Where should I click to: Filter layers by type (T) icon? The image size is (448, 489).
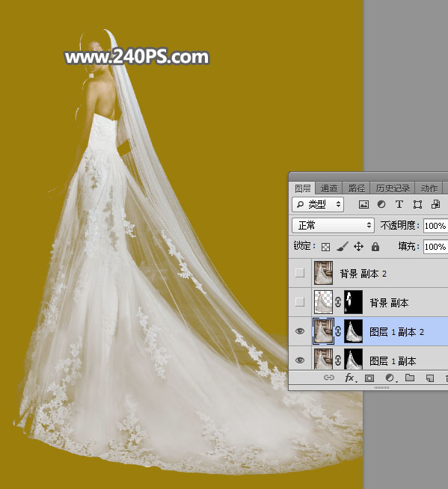pyautogui.click(x=399, y=205)
